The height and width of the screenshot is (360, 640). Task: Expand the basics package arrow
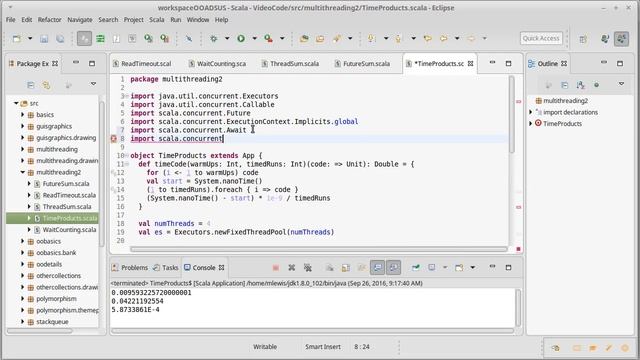click(x=22, y=115)
